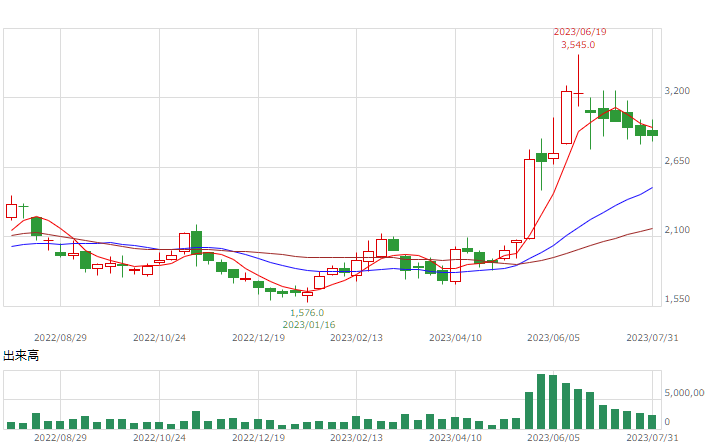Image resolution: width=705 pixels, height=442 pixels.
Task: Click the 2023/06/19 peak date label
Action: click(580, 32)
